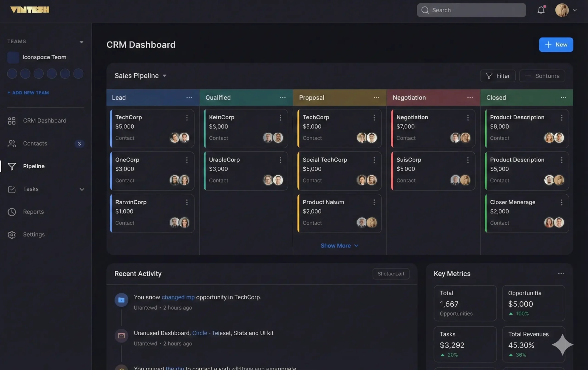The width and height of the screenshot is (588, 370).
Task: Collapse the Teams section arrow
Action: [x=81, y=42]
